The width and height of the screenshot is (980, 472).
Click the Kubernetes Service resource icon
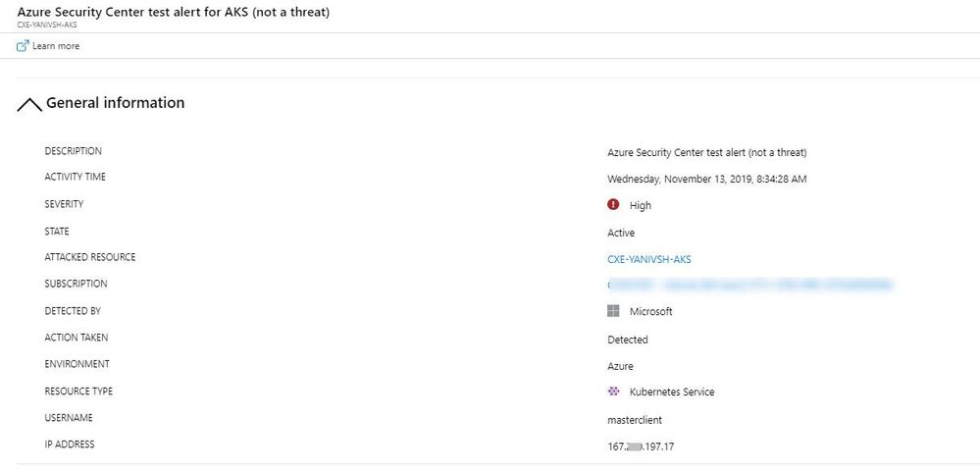click(613, 392)
